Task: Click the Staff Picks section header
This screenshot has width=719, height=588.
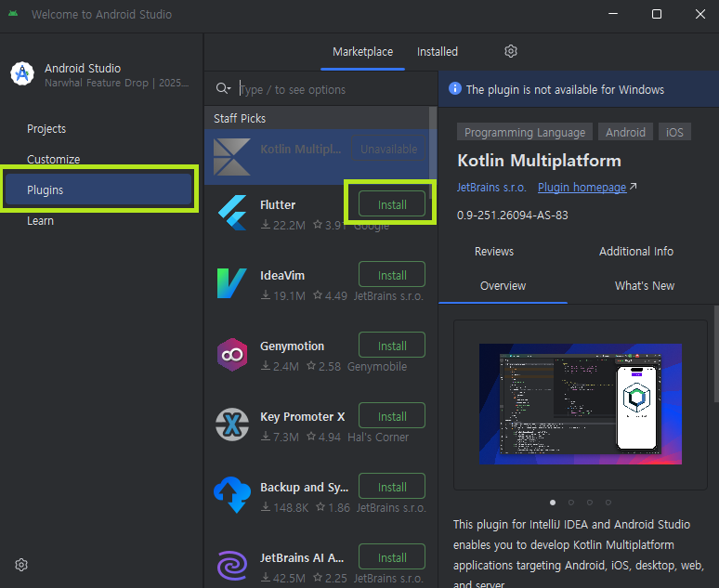Action: point(240,118)
